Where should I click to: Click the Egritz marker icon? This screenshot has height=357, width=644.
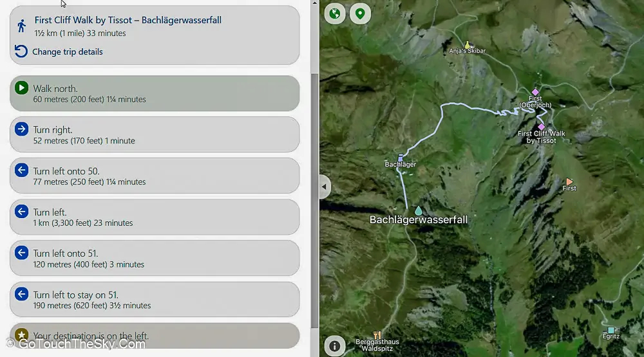(x=611, y=330)
